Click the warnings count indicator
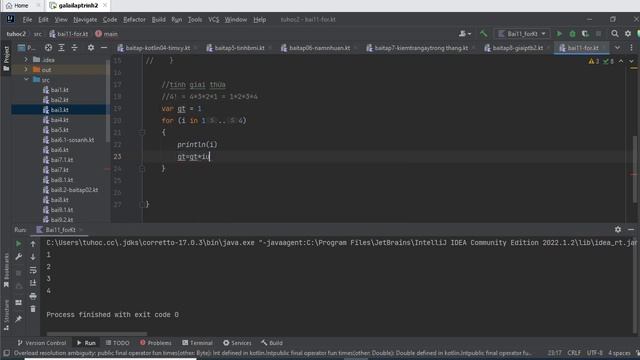Image resolution: width=640 pixels, height=360 pixels. (593, 61)
